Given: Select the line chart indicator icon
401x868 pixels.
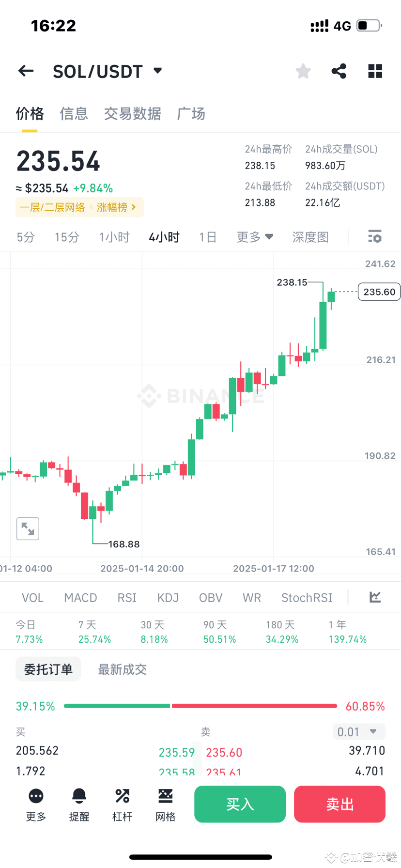Looking at the screenshot, I should tap(374, 597).
